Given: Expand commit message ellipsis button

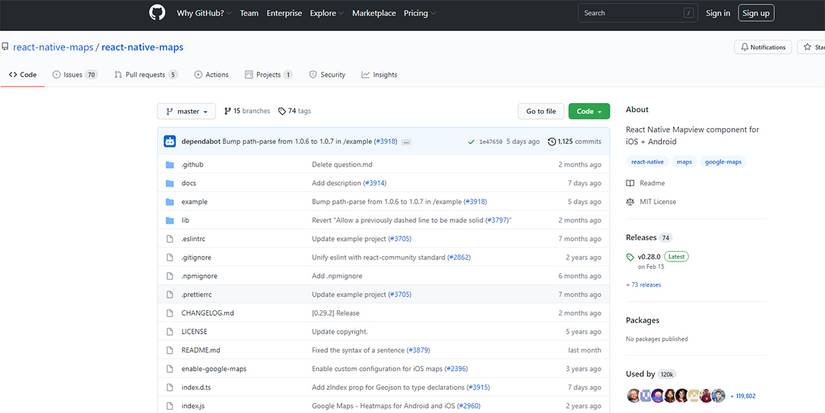Looking at the screenshot, I should point(407,142).
